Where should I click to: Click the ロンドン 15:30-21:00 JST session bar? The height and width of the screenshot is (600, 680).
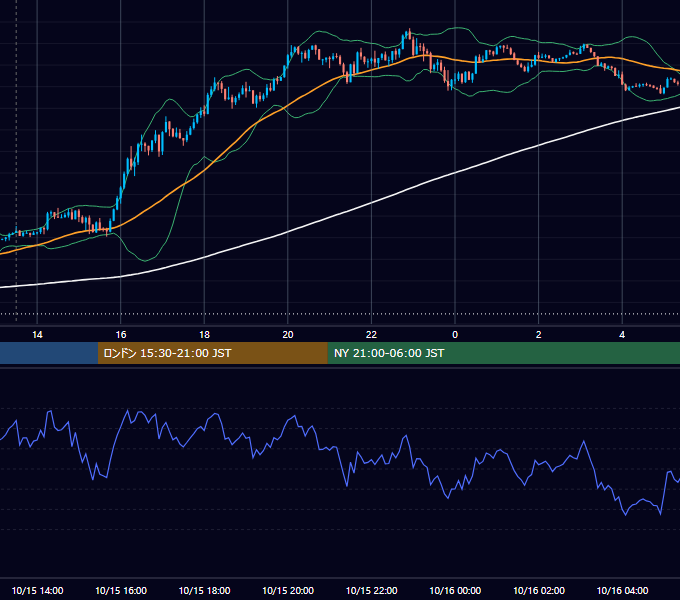coord(212,353)
